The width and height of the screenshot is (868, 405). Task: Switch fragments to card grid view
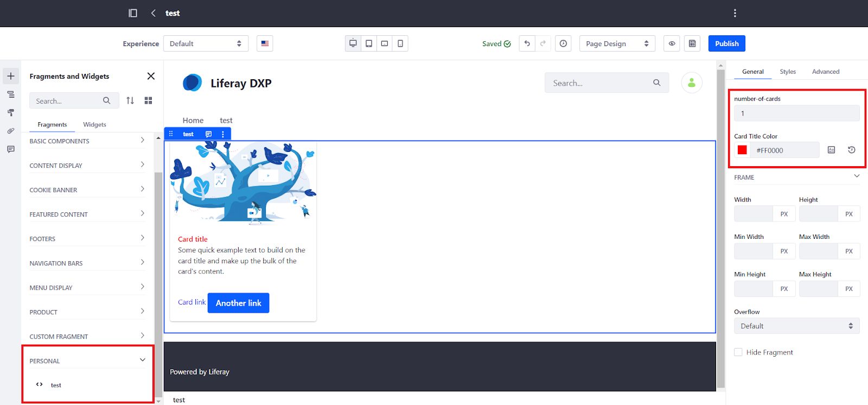point(148,100)
